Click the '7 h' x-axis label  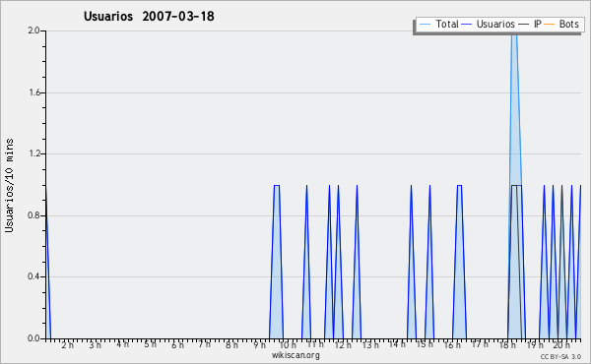205,343
